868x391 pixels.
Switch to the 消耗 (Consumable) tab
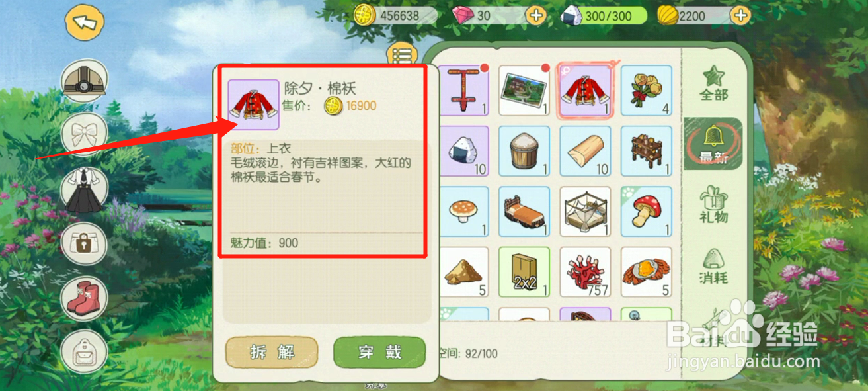pos(714,266)
